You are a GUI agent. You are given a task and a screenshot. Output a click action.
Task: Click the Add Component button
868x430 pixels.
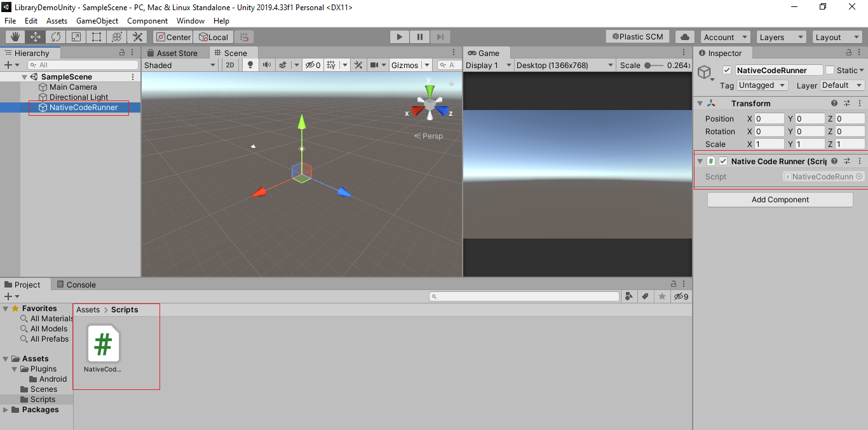pyautogui.click(x=780, y=200)
